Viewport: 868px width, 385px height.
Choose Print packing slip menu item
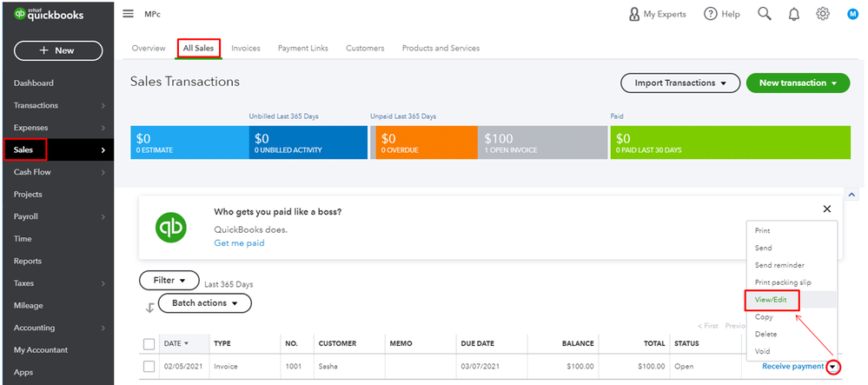pyautogui.click(x=792, y=282)
